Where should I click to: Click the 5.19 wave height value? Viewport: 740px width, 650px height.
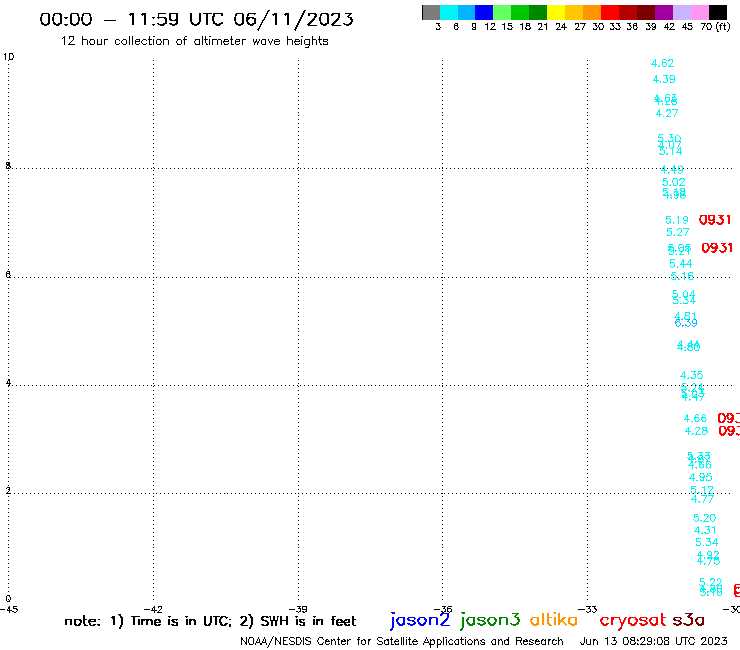pyautogui.click(x=677, y=220)
